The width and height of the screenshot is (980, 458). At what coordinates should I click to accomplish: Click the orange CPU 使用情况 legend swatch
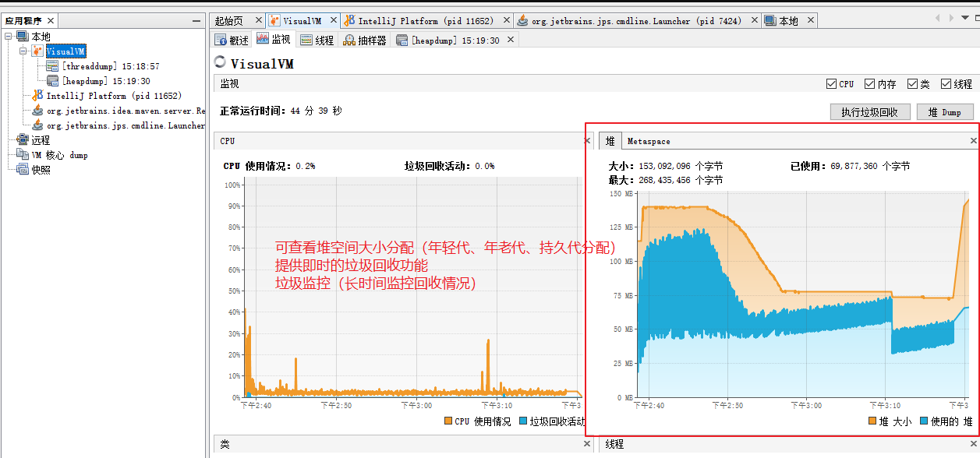tap(448, 421)
